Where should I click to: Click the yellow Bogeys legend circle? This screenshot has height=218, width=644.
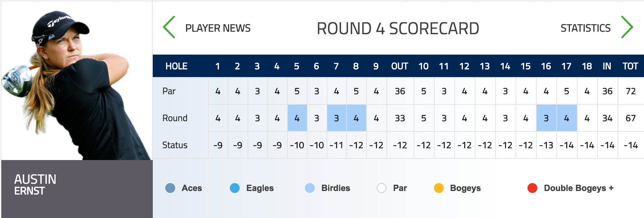click(439, 188)
